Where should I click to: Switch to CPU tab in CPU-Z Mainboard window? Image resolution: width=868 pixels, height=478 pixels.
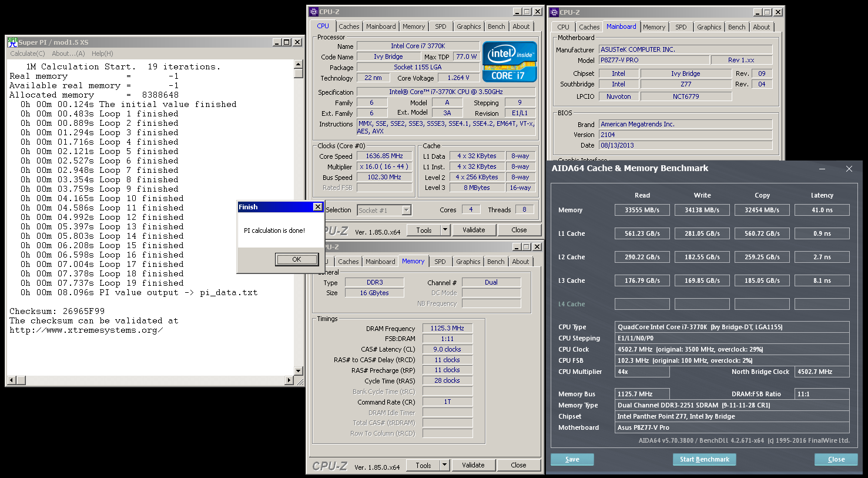(564, 27)
